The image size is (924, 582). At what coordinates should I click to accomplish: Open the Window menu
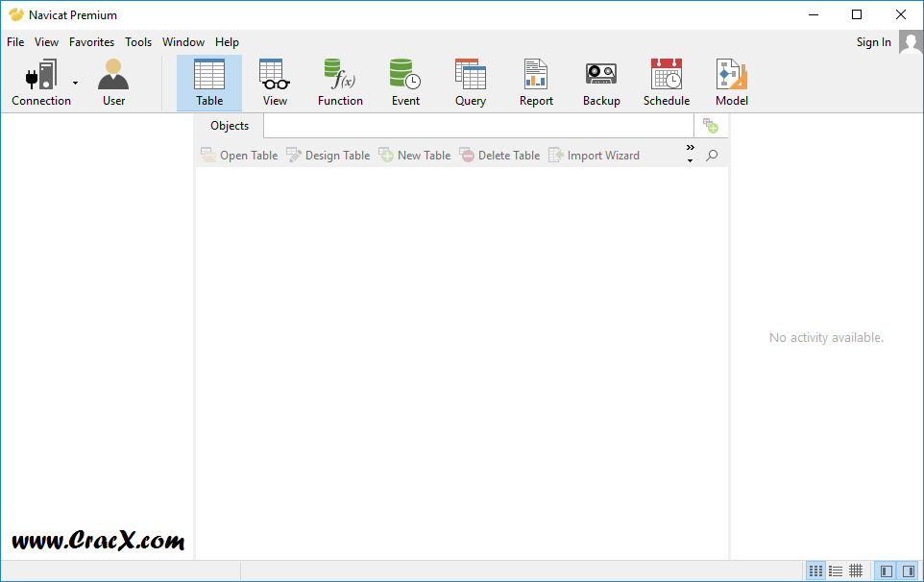183,42
